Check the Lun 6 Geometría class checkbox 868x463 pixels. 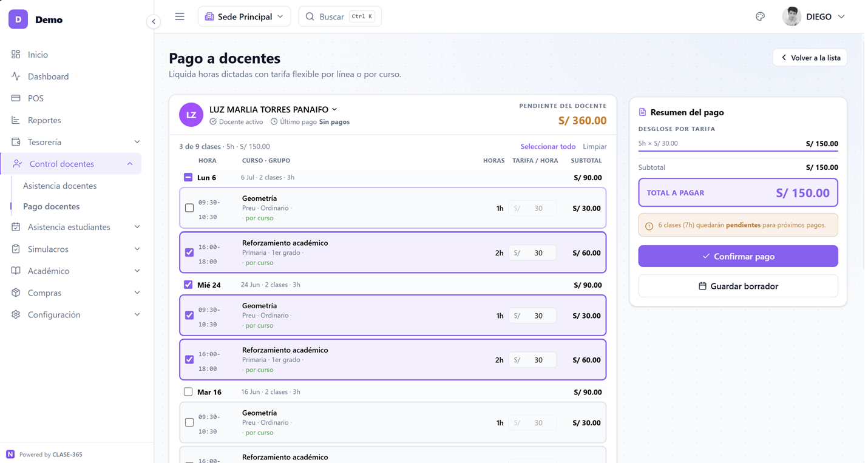coord(189,208)
